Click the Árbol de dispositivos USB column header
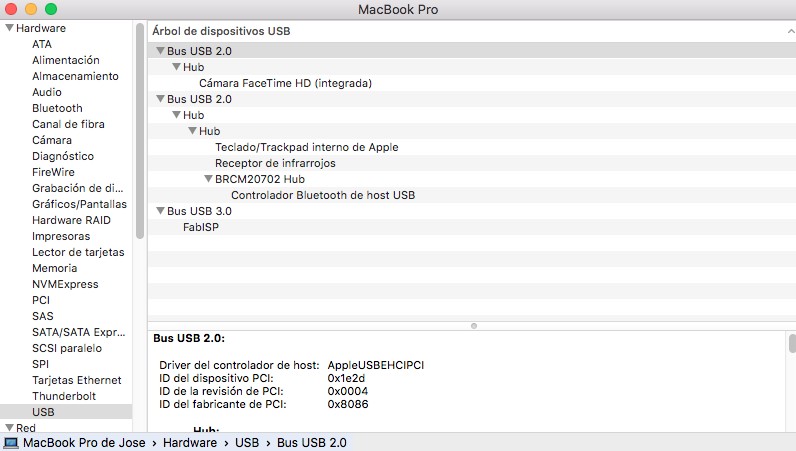The width and height of the screenshot is (796, 451). click(221, 31)
